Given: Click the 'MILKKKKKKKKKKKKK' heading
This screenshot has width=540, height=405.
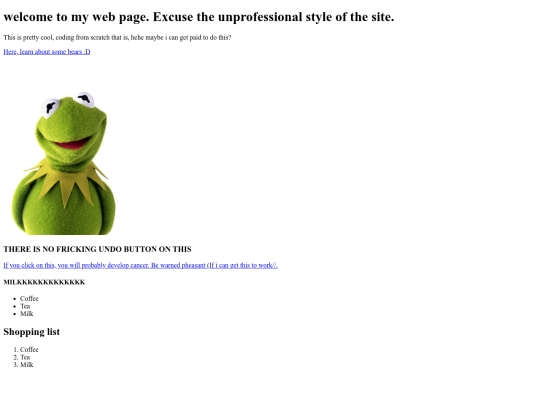Looking at the screenshot, I should pos(44,282).
